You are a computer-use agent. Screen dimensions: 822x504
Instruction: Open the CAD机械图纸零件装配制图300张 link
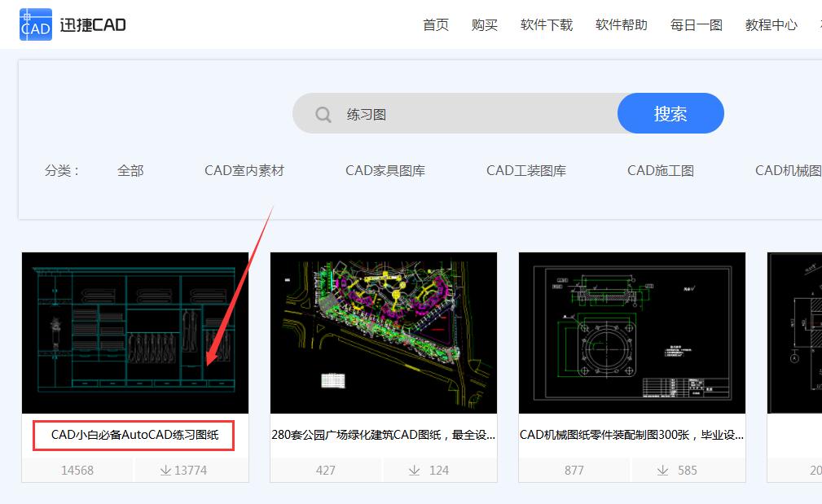coord(631,436)
